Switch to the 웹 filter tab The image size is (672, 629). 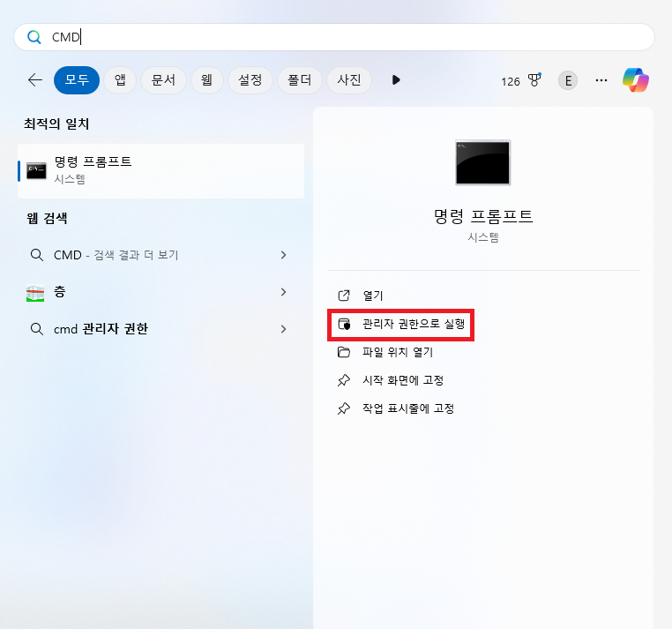[x=206, y=80]
